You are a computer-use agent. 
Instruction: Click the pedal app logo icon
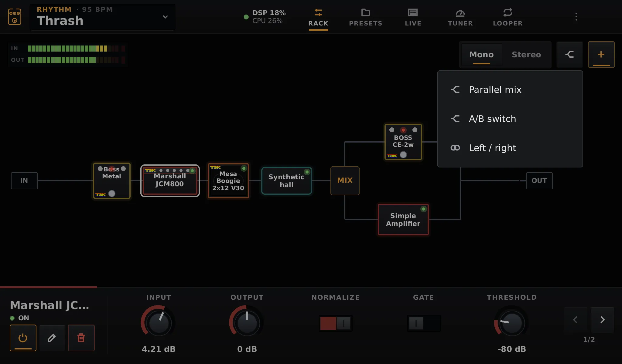point(15,17)
